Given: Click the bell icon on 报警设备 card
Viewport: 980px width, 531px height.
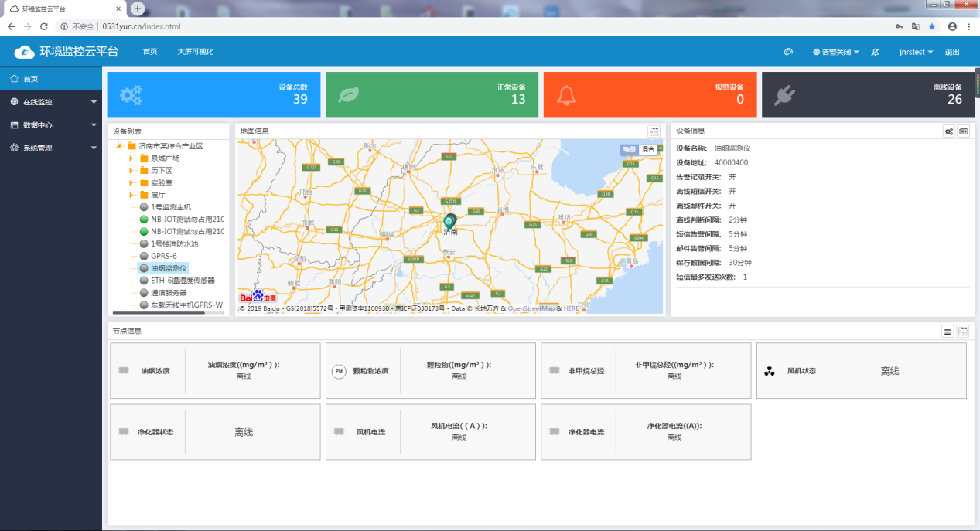Looking at the screenshot, I should point(567,95).
